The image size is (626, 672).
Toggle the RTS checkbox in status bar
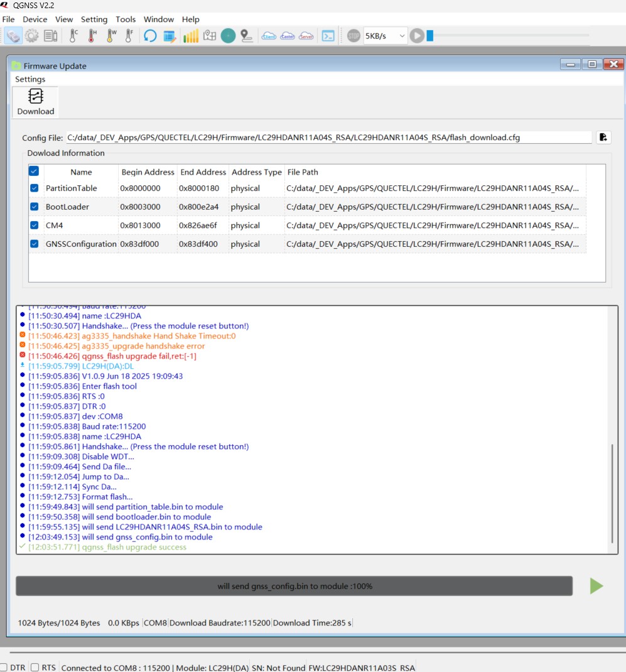(35, 668)
